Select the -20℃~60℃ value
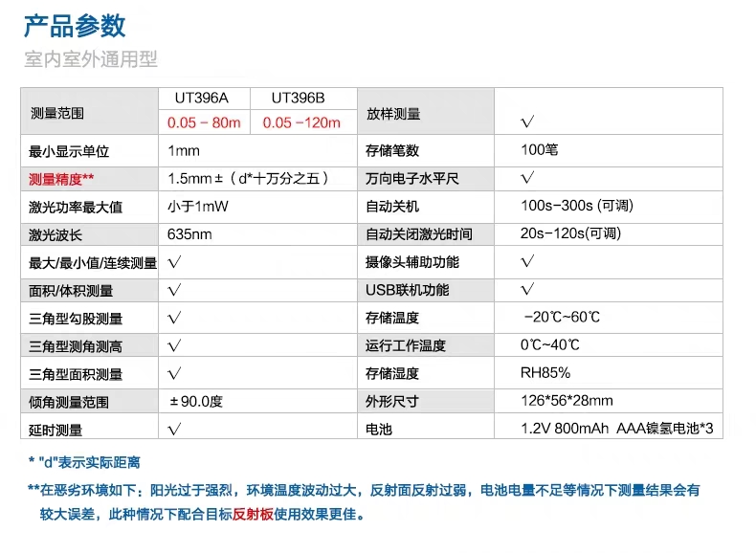 click(x=562, y=317)
